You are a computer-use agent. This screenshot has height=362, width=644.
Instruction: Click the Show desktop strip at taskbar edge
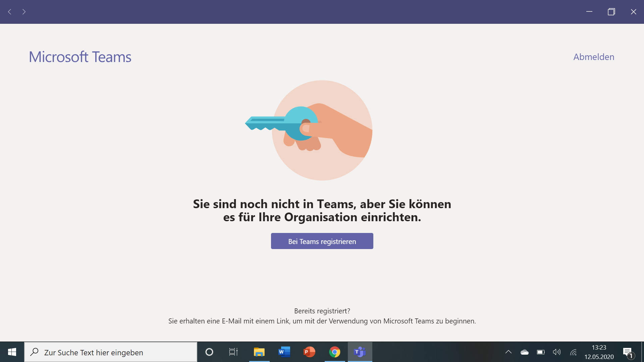click(642, 352)
